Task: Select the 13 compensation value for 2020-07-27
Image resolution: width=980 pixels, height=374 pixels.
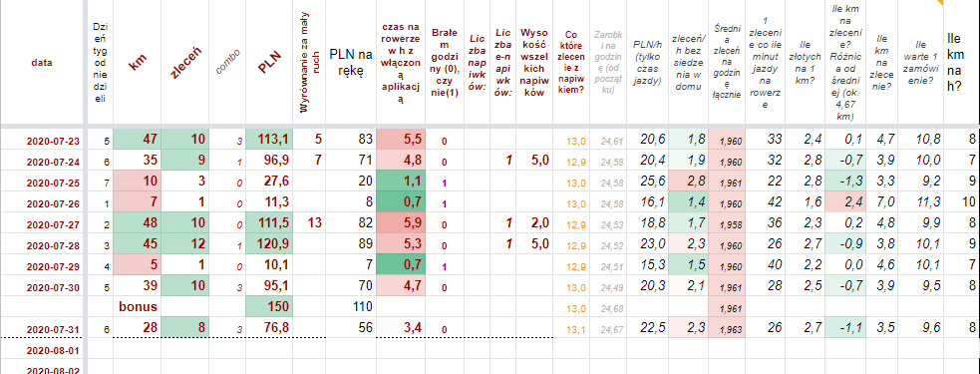Action: coord(309,224)
